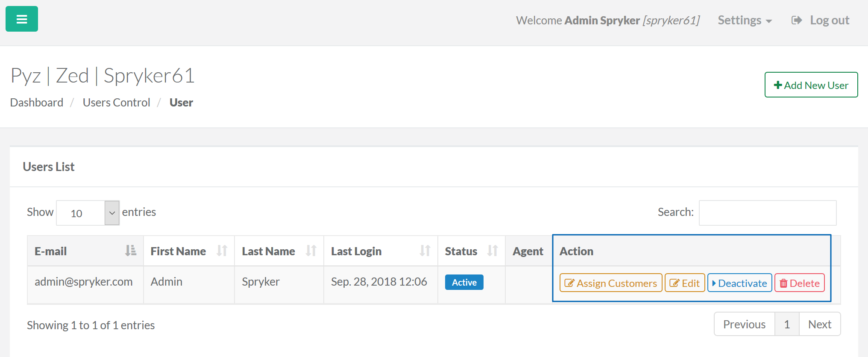Viewport: 868px width, 357px height.
Task: Deactivate the admin@spryker.com user
Action: click(740, 283)
